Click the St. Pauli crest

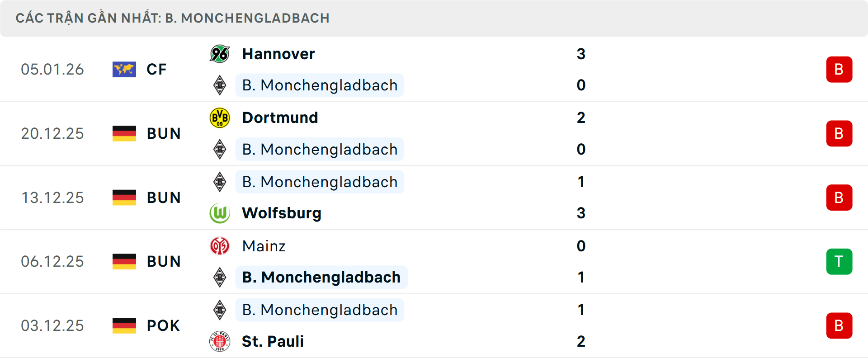(220, 342)
